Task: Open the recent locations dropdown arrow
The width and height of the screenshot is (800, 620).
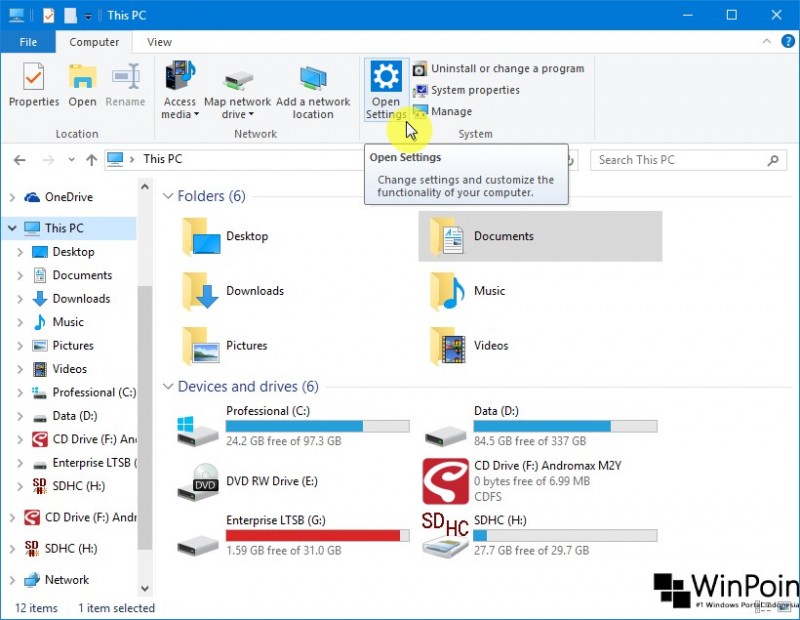Action: pyautogui.click(x=71, y=160)
